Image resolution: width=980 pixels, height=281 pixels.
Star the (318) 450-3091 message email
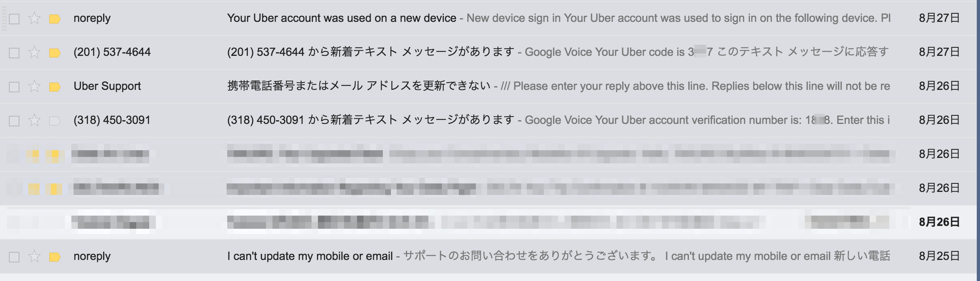tap(35, 121)
